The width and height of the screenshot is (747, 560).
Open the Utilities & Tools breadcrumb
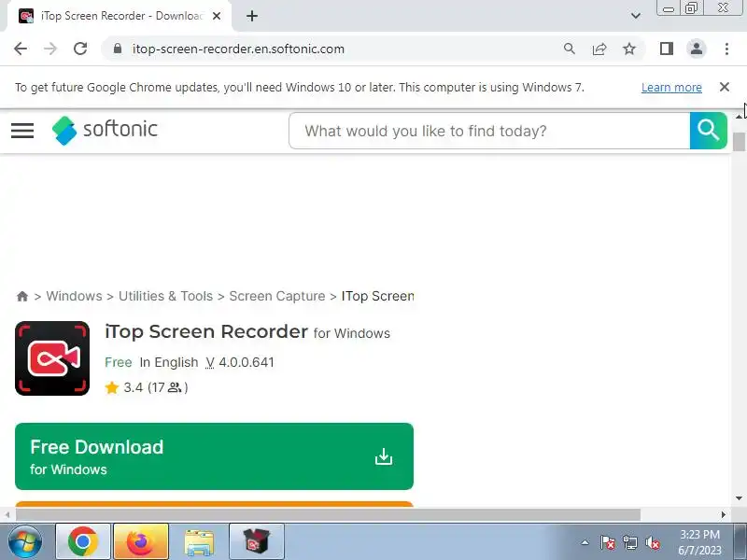(x=165, y=296)
